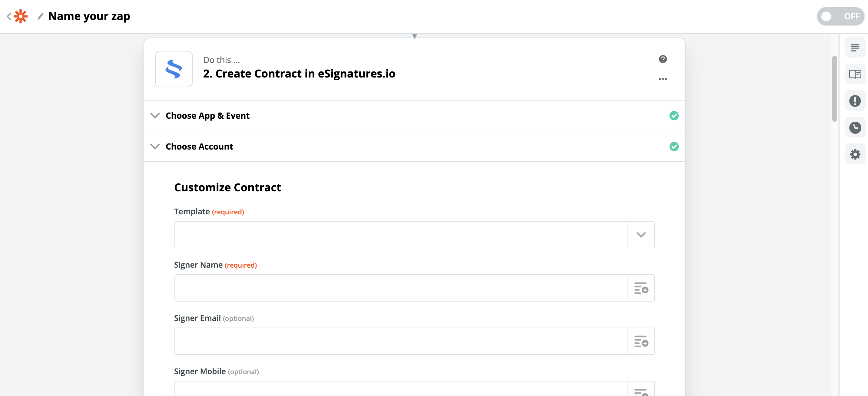
Task: Open the insert data icon for Signer Email
Action: pos(641,341)
